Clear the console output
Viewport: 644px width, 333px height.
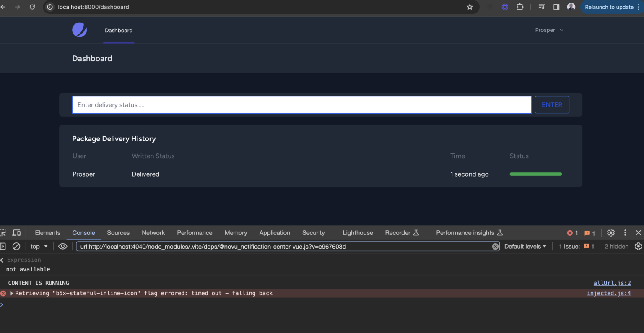[x=16, y=246]
